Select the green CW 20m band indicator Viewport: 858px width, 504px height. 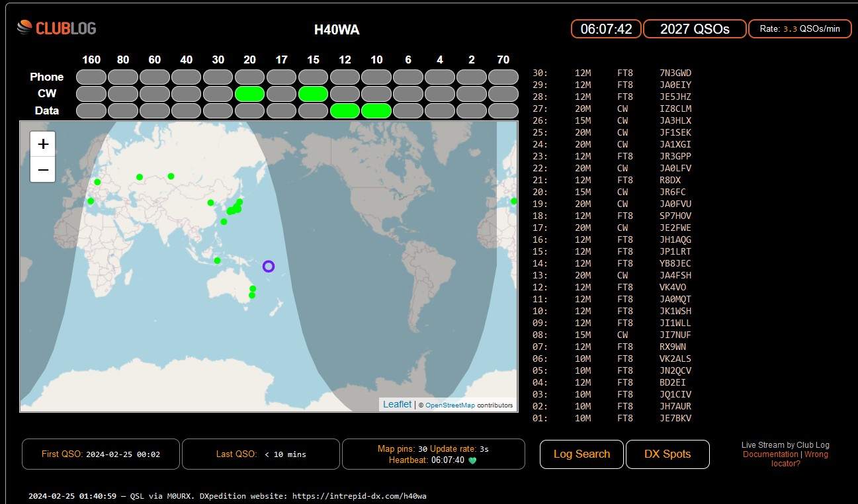249,94
